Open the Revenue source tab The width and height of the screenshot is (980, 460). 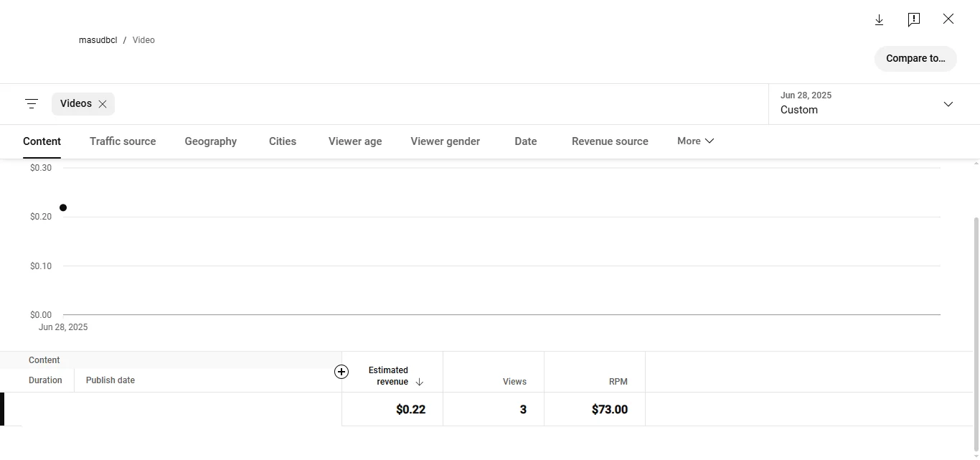pyautogui.click(x=610, y=141)
